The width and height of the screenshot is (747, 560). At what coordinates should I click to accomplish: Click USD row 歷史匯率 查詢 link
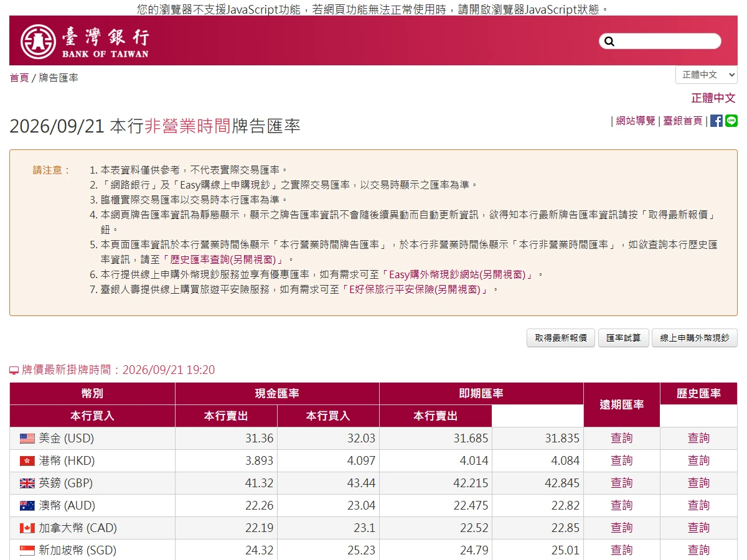(698, 438)
